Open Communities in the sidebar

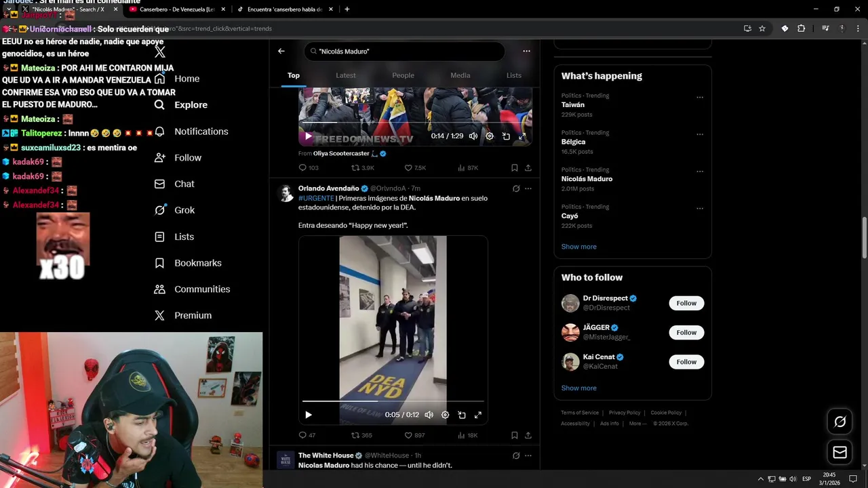click(x=192, y=289)
